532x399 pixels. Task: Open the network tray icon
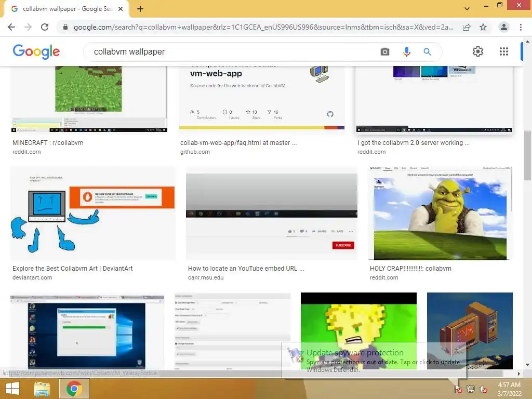470,389
